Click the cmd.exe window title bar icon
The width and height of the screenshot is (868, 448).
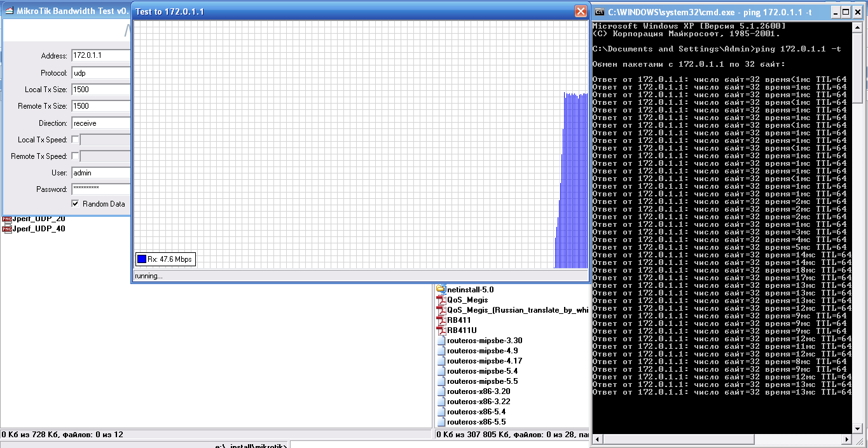[600, 11]
